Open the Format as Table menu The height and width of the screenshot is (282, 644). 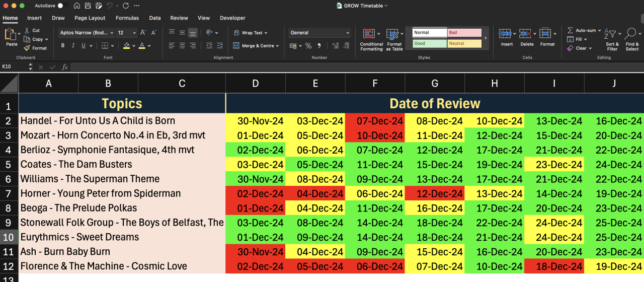point(394,40)
